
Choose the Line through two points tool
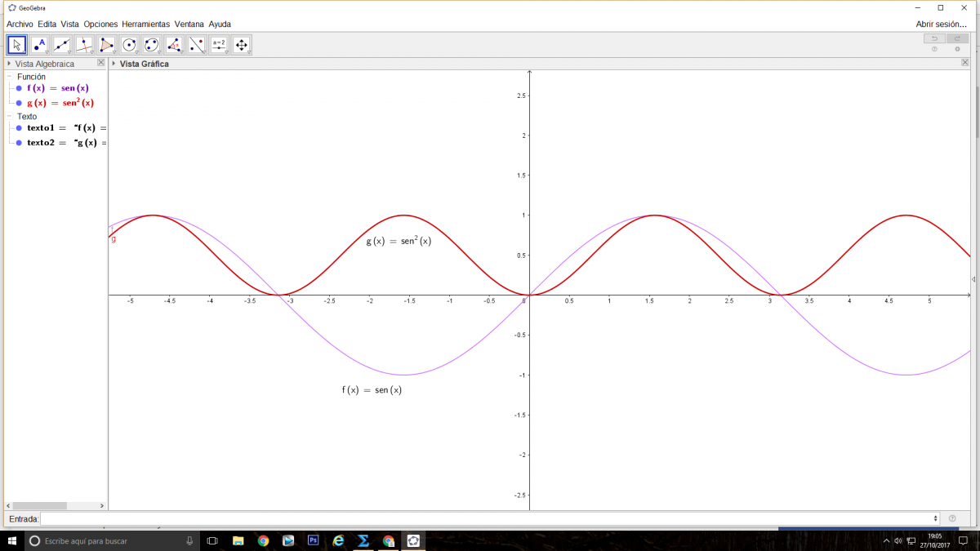62,45
